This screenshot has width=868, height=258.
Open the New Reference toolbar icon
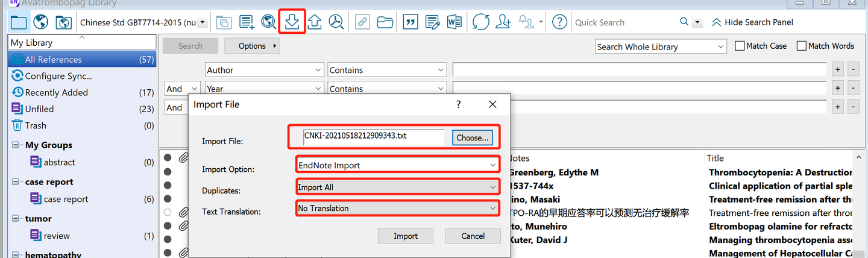pyautogui.click(x=247, y=22)
